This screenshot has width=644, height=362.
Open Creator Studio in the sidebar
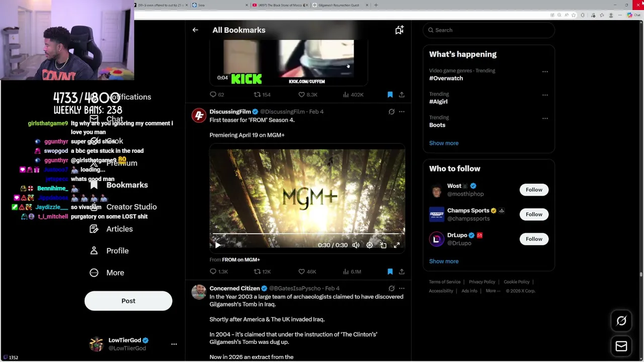click(124, 207)
